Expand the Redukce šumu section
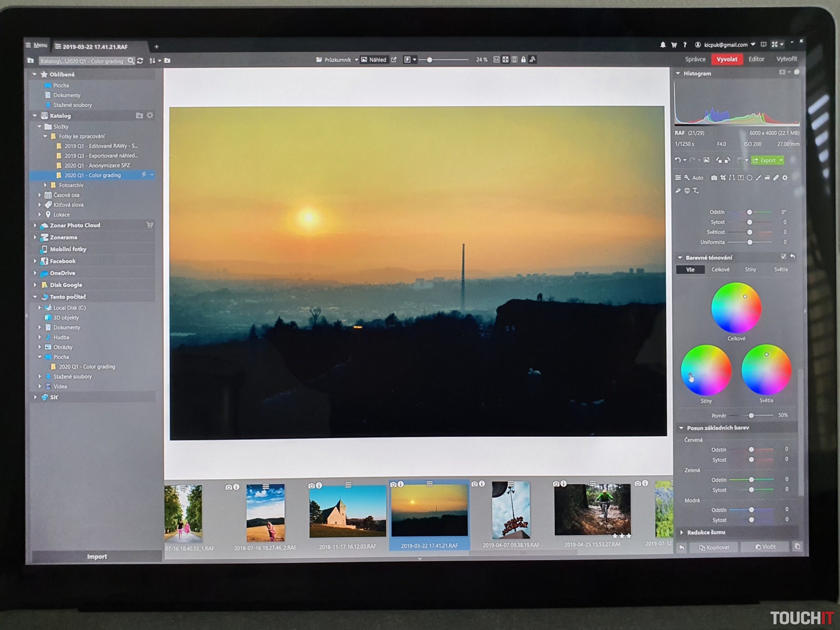Viewport: 840px width, 630px height. tap(682, 532)
